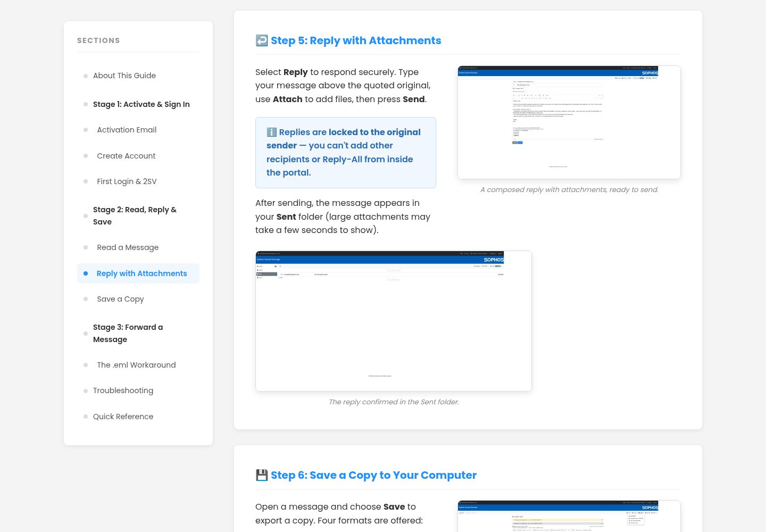
Task: Click the 'Replies are locked to the original sender' note
Action: [346, 153]
